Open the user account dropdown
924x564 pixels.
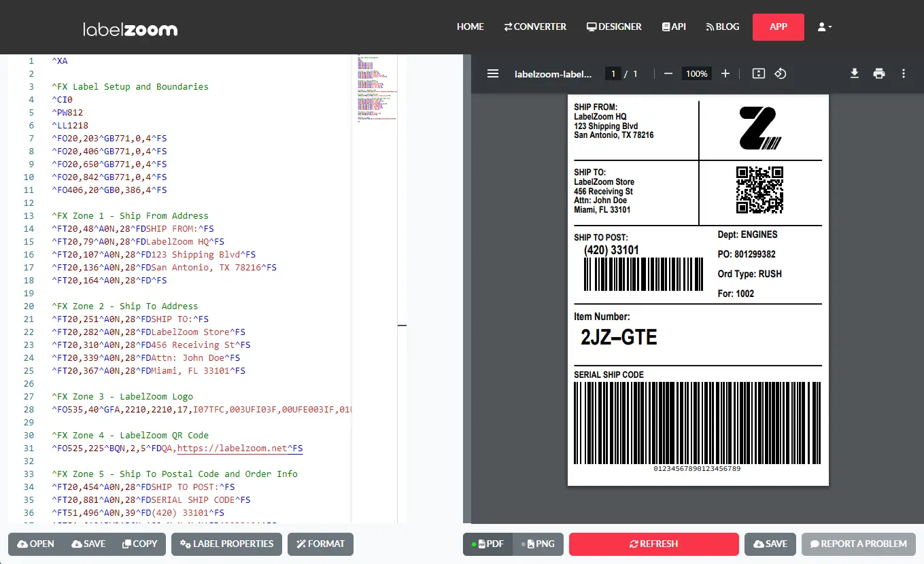point(824,27)
